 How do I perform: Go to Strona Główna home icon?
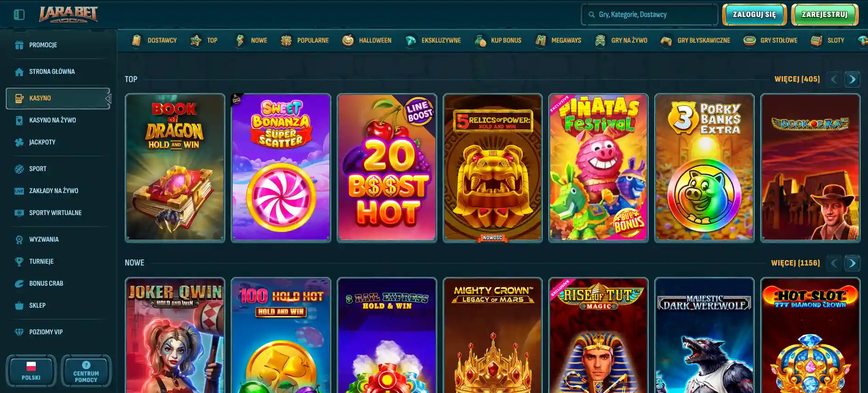click(x=19, y=72)
